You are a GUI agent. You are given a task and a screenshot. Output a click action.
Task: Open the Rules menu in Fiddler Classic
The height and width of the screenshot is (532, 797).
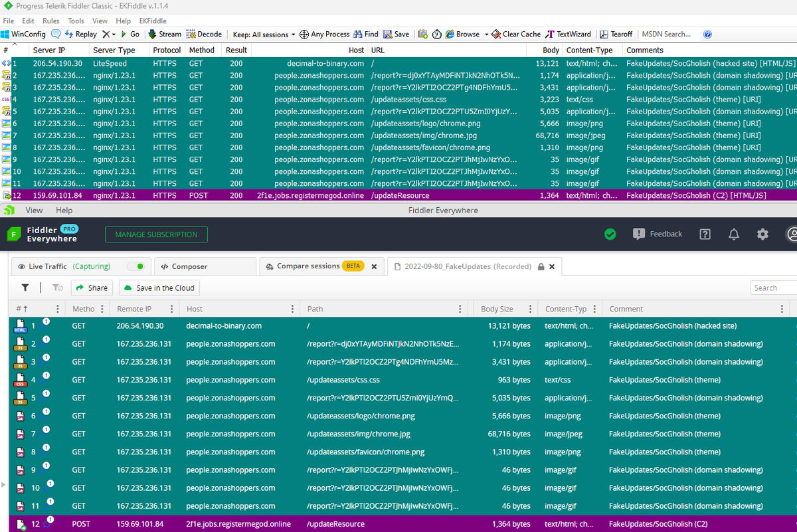pyautogui.click(x=51, y=21)
